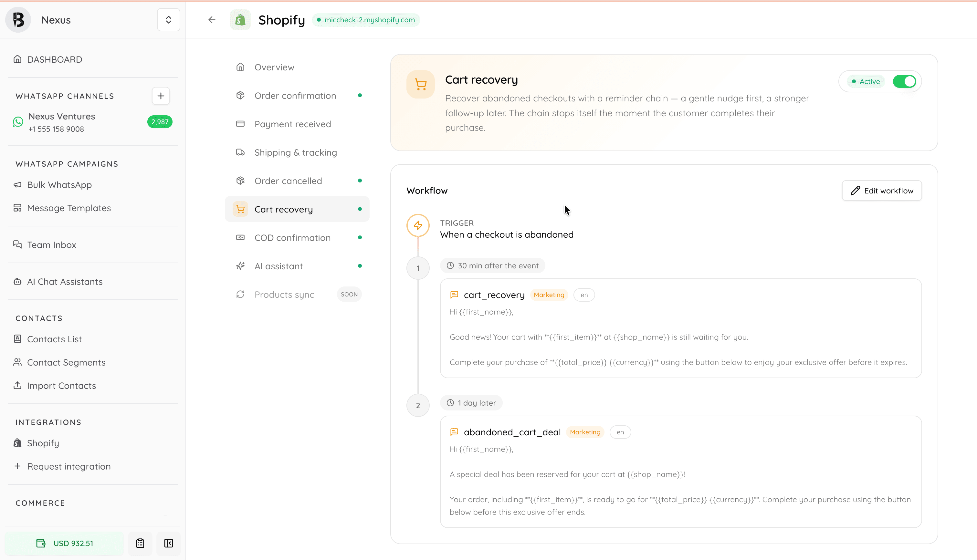Click the cart icon in Cart recovery header
Viewport: 977px width, 560px height.
[420, 84]
